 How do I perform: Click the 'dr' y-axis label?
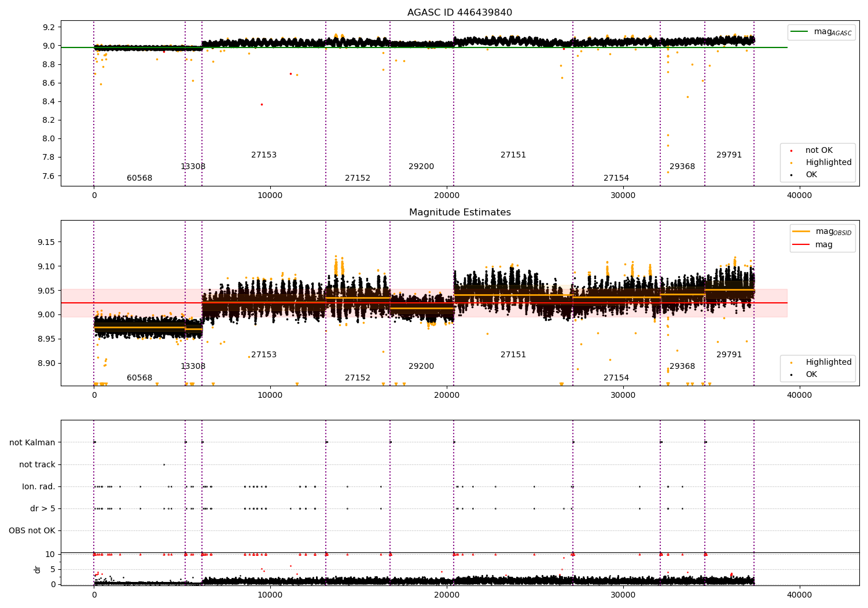click(38, 569)
